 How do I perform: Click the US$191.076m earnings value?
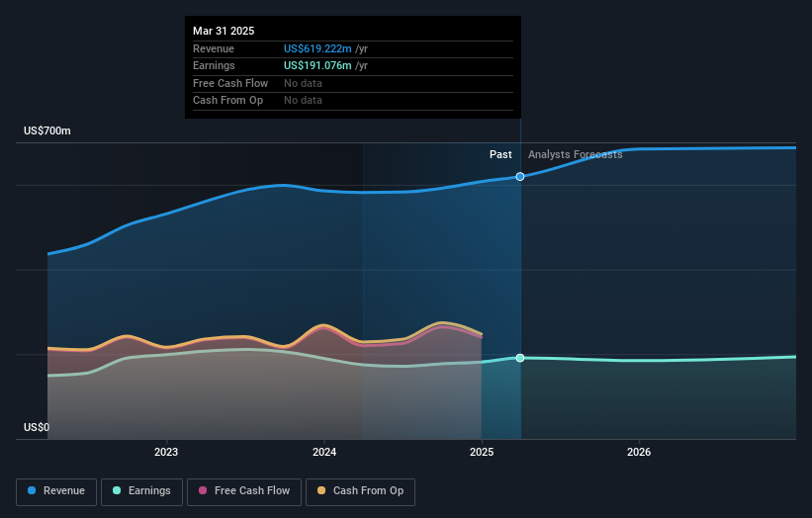click(317, 65)
